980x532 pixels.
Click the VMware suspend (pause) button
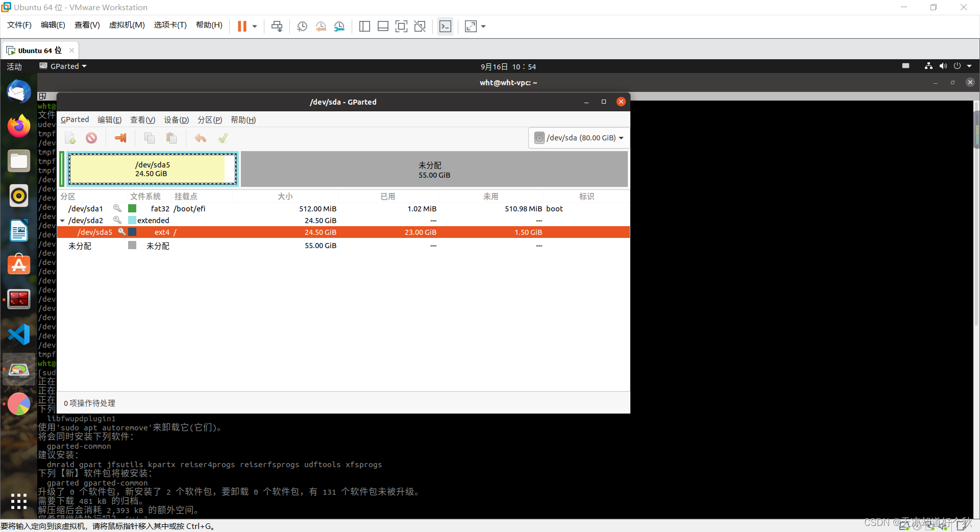click(242, 26)
